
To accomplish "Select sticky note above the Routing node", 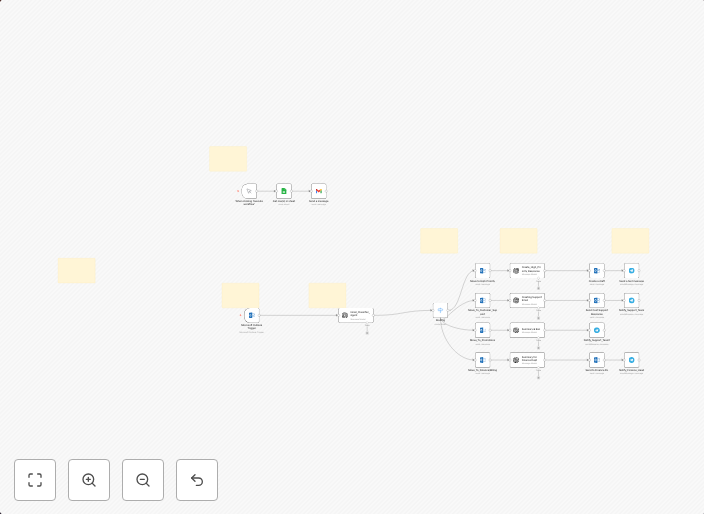I will tap(439, 240).
